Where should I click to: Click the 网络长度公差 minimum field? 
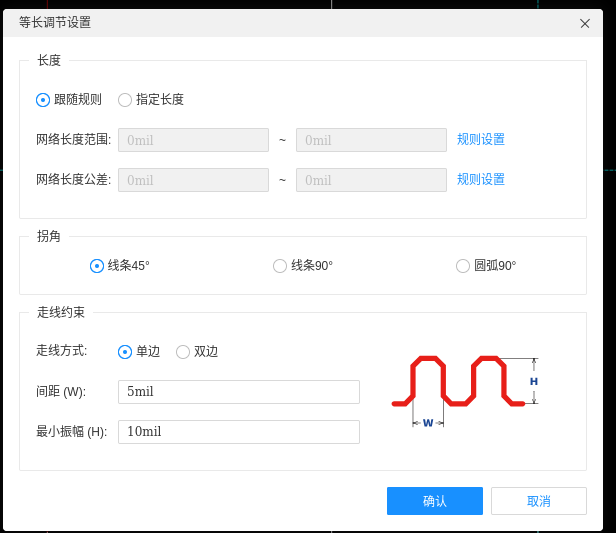click(x=193, y=180)
